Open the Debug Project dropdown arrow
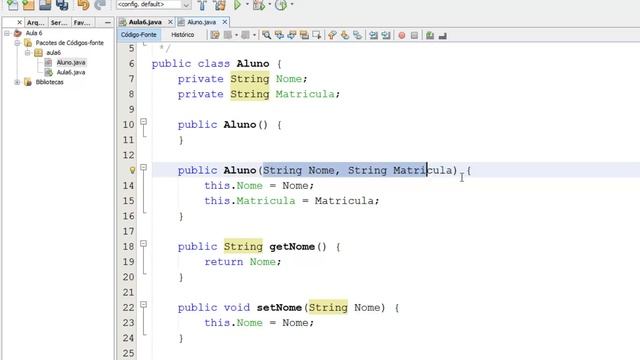 click(x=269, y=4)
